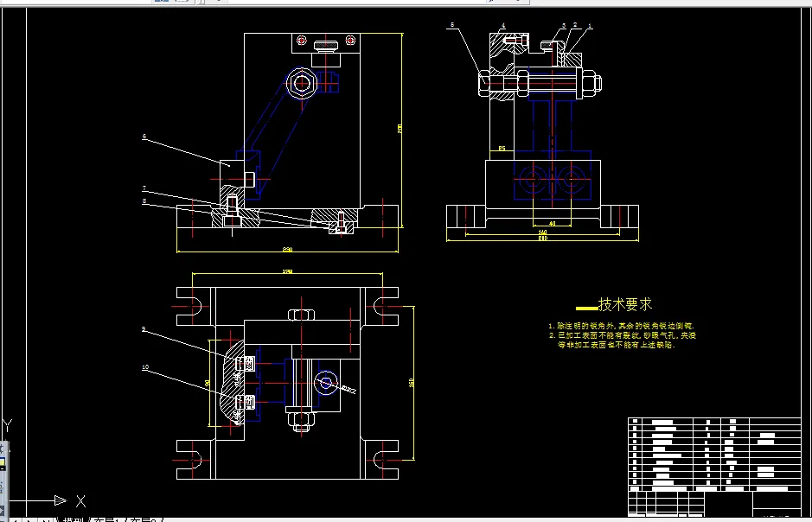This screenshot has height=522, width=812.
Task: Select balloon number 9 in top view
Action: [144, 329]
